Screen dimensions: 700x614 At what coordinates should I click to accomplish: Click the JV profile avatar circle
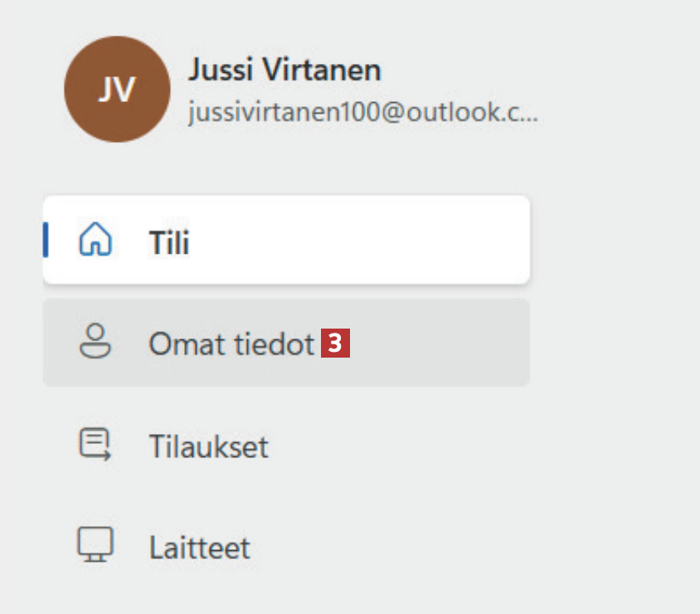pos(117,89)
